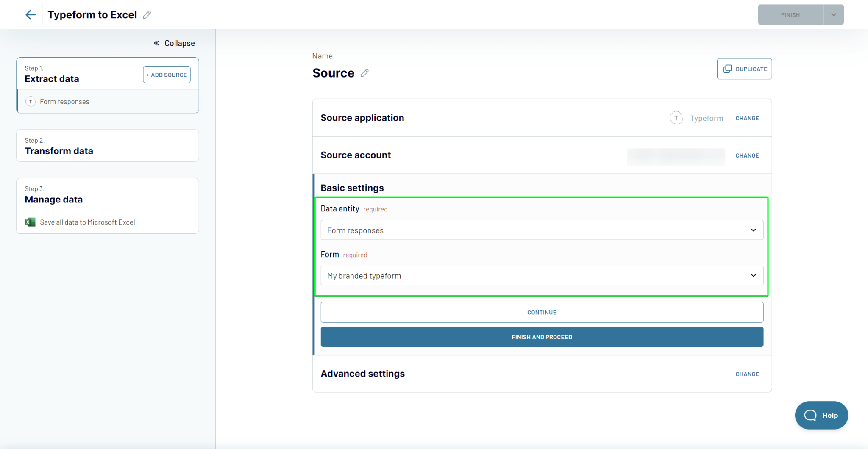Click the Typeform icon beside Form responses
The width and height of the screenshot is (868, 449).
coord(30,101)
